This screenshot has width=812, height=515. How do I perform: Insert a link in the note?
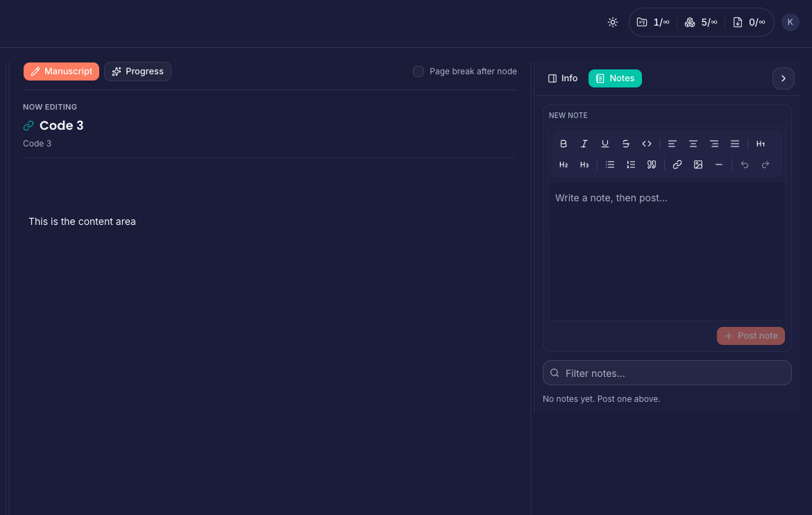(x=677, y=164)
